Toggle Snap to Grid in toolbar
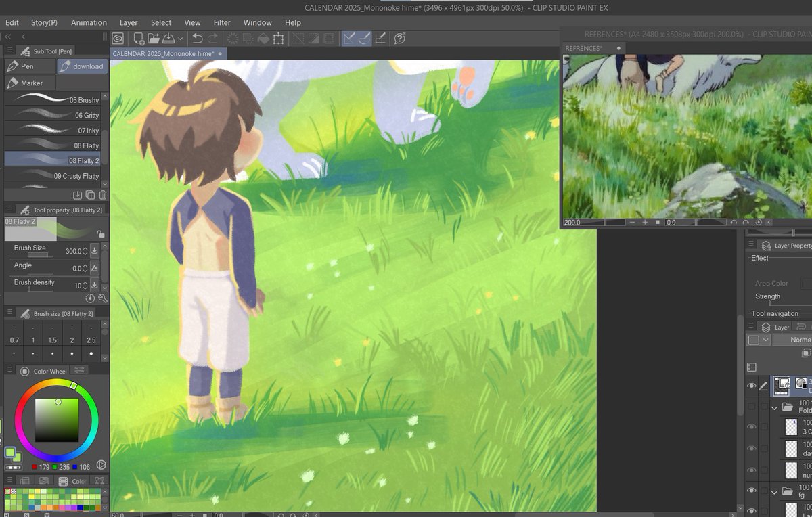 click(x=380, y=39)
